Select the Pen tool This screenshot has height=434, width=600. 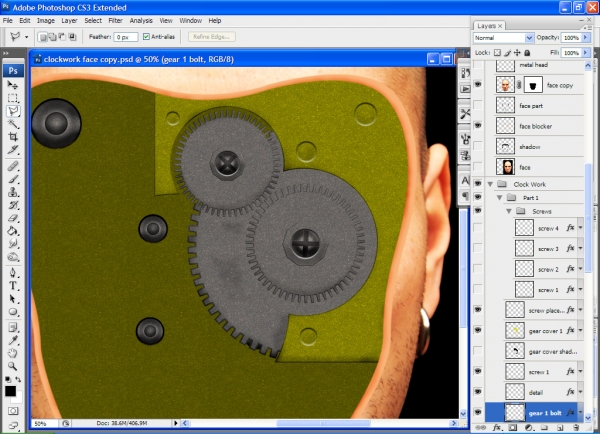[13, 272]
